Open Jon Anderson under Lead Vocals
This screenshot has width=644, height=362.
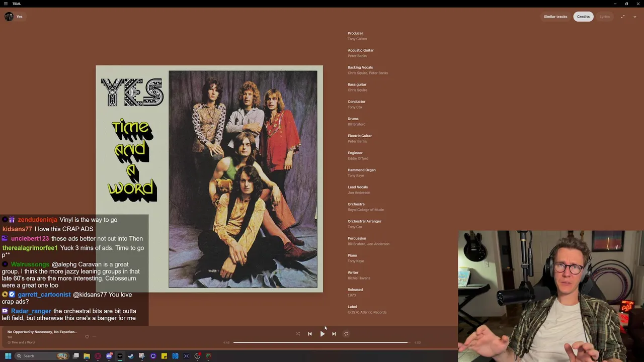click(x=359, y=193)
